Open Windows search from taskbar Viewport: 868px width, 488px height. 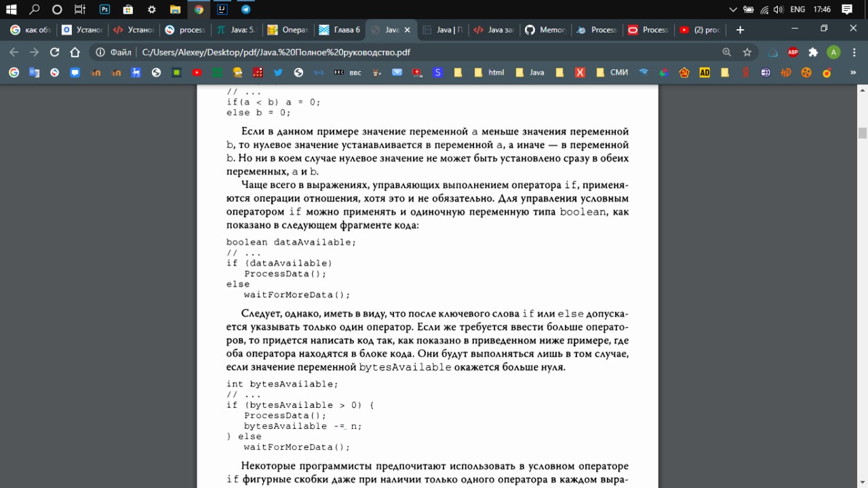click(34, 10)
